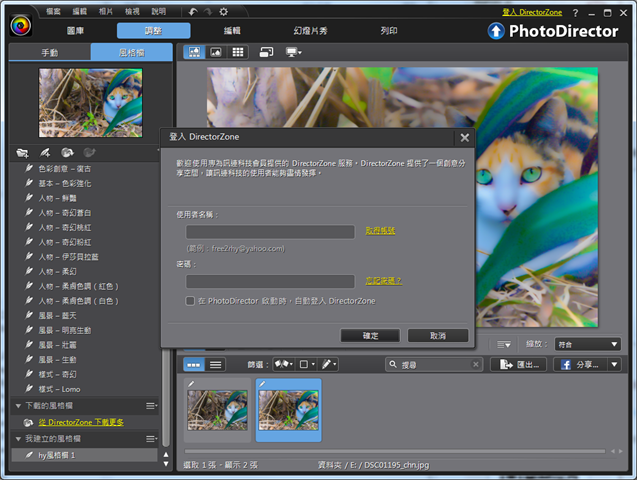Open the 相片 menu
The height and width of the screenshot is (480, 637).
(106, 11)
